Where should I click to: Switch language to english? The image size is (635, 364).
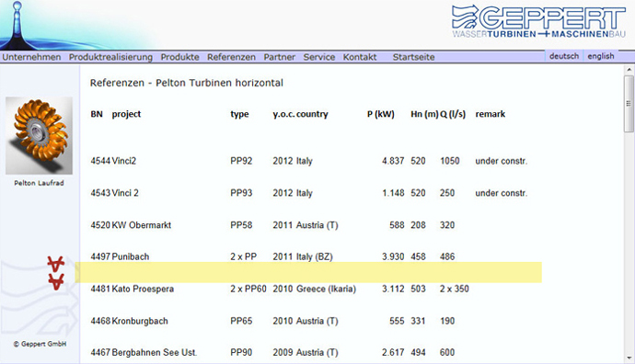pyautogui.click(x=601, y=56)
